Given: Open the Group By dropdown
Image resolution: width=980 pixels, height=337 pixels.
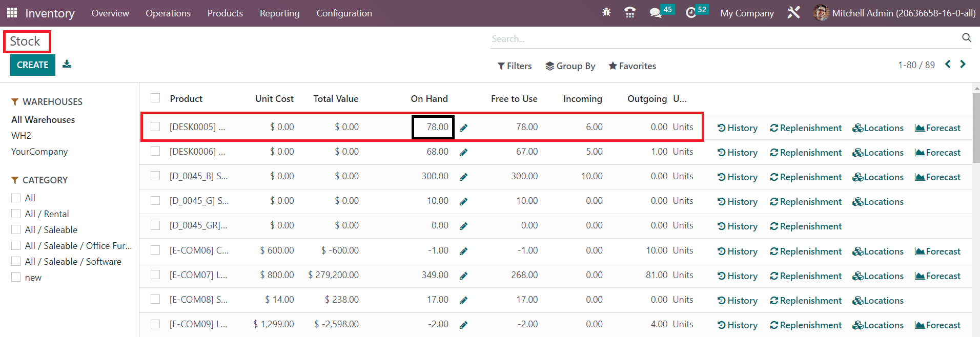Looking at the screenshot, I should click(570, 66).
